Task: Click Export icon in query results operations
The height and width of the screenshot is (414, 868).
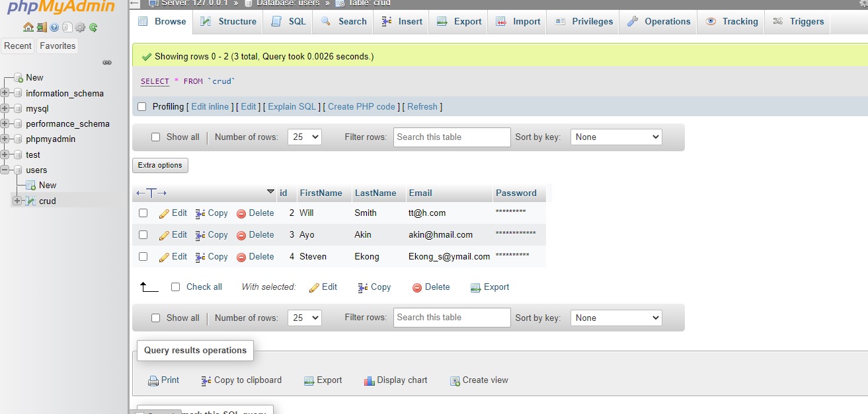Action: [309, 380]
